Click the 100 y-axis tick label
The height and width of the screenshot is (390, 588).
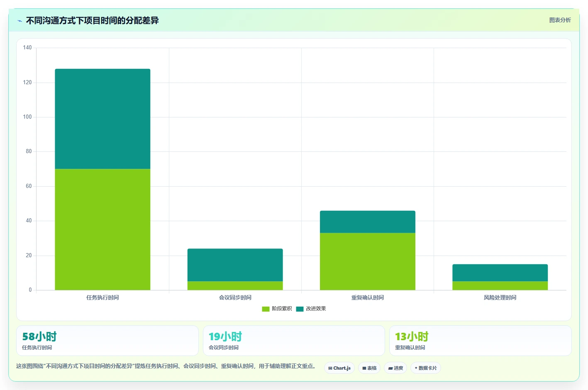[27, 117]
